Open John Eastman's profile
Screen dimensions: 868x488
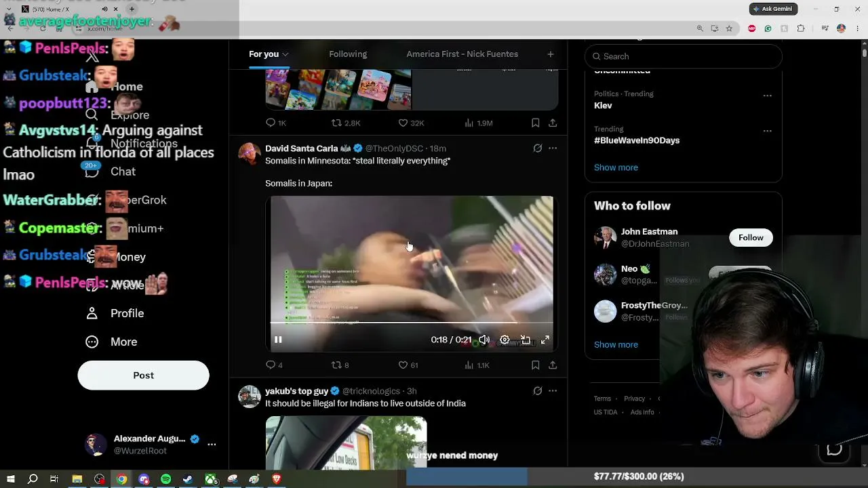pos(649,232)
